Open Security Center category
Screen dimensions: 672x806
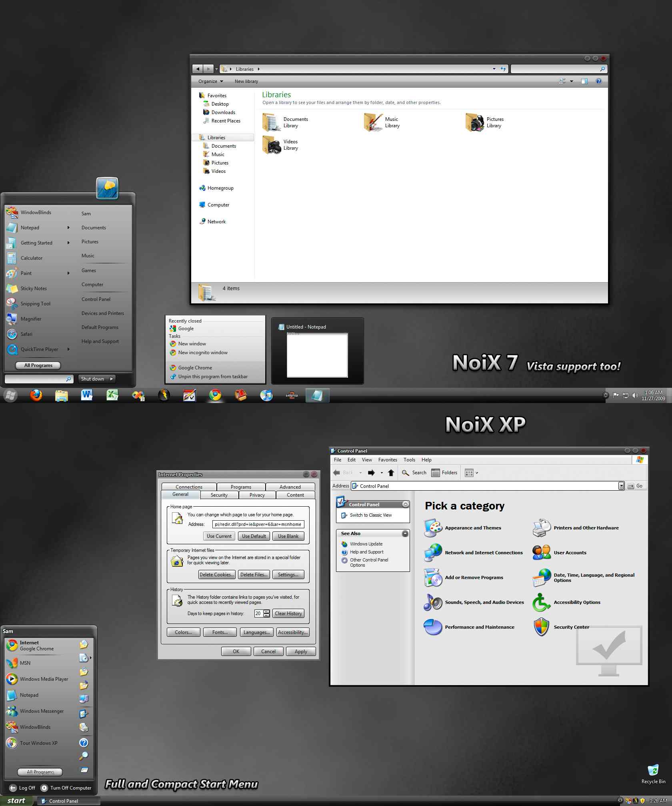pos(561,627)
